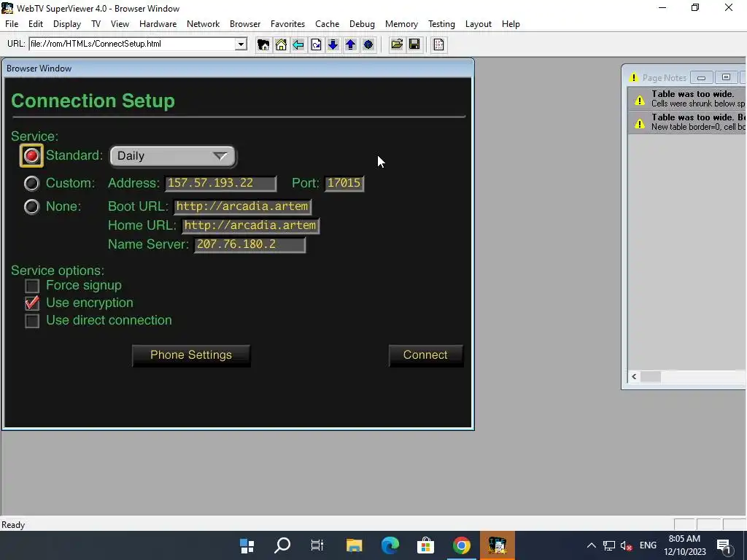747x560 pixels.
Task: Open File Explorer from the taskbar
Action: tap(354, 545)
